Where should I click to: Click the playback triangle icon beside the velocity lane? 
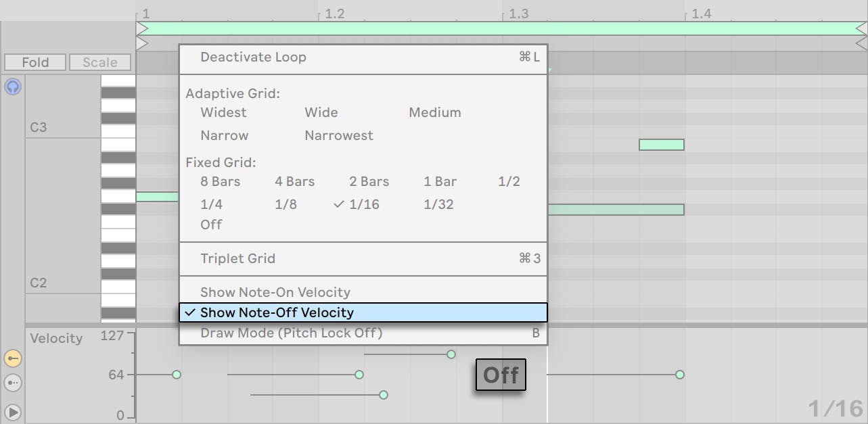12,411
